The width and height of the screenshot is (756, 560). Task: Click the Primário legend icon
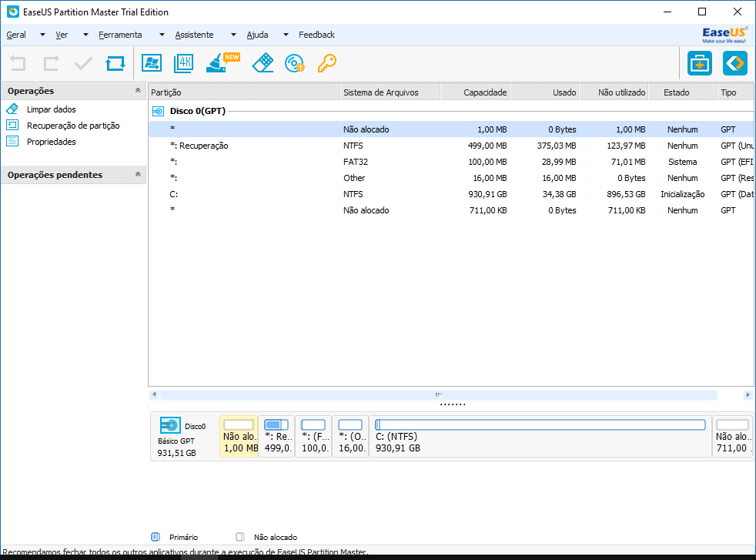point(156,537)
